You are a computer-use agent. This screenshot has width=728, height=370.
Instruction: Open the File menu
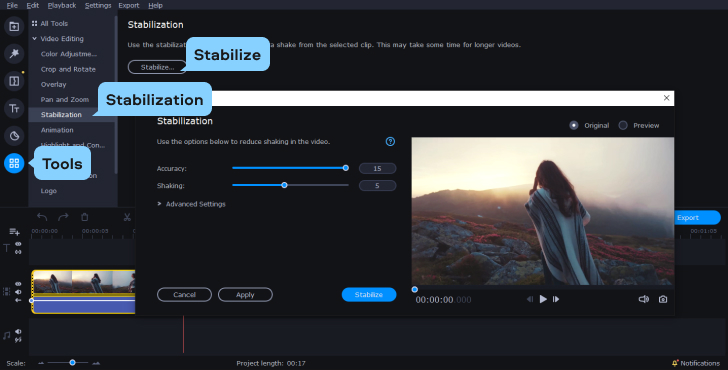coord(12,6)
